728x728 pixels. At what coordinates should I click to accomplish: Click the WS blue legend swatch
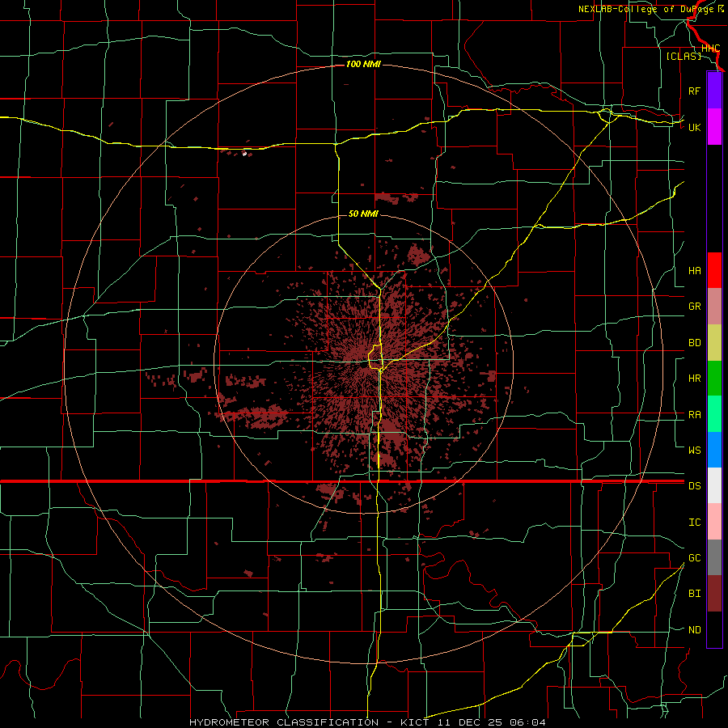point(714,450)
